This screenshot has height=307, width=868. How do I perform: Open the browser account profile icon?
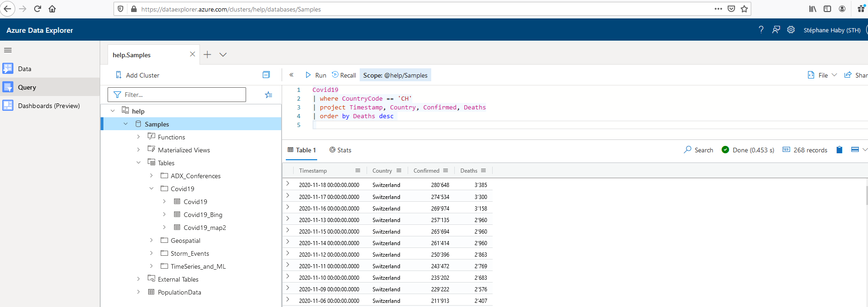[x=842, y=9]
